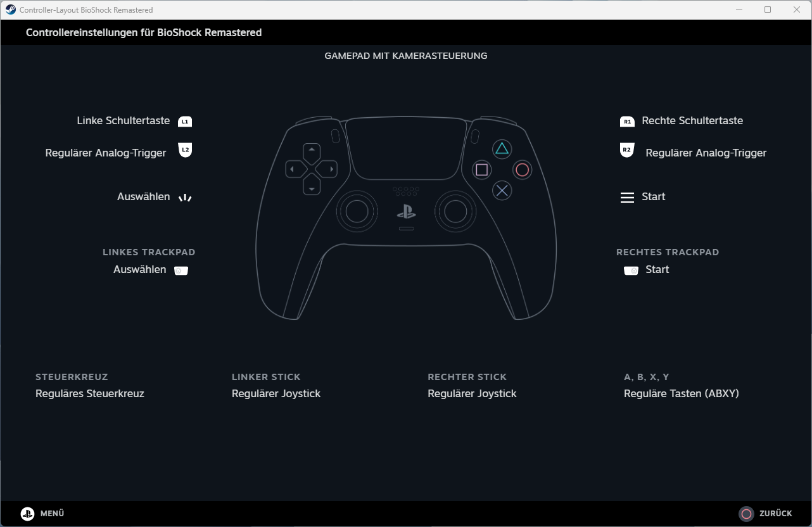812x527 pixels.
Task: Open Reguläre Tasten (ABXY) setting
Action: (681, 393)
